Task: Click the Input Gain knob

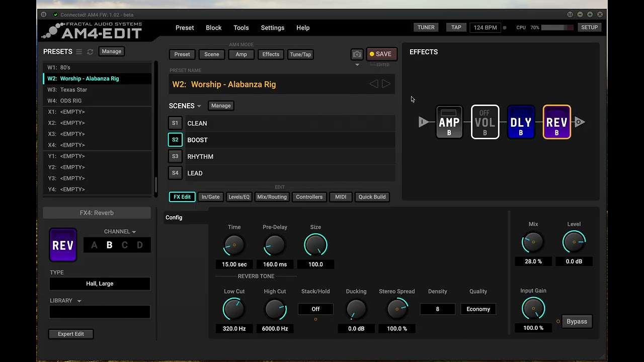Action: [x=533, y=308]
